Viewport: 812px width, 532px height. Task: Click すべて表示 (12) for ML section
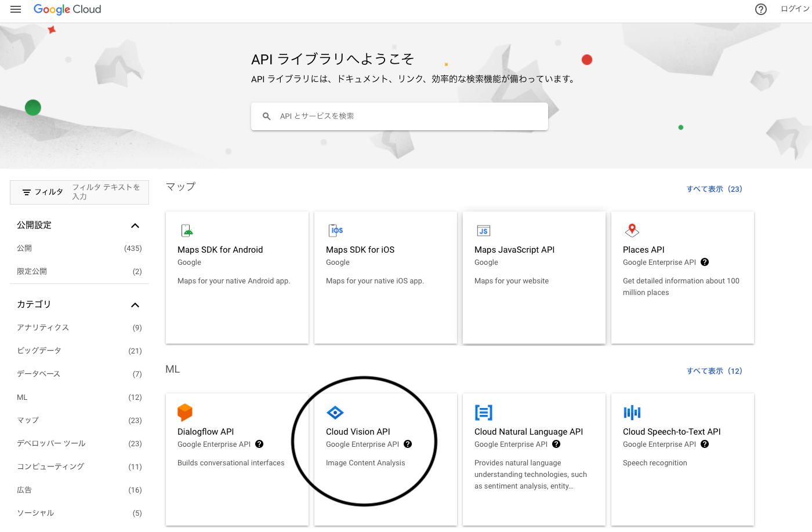[715, 371]
